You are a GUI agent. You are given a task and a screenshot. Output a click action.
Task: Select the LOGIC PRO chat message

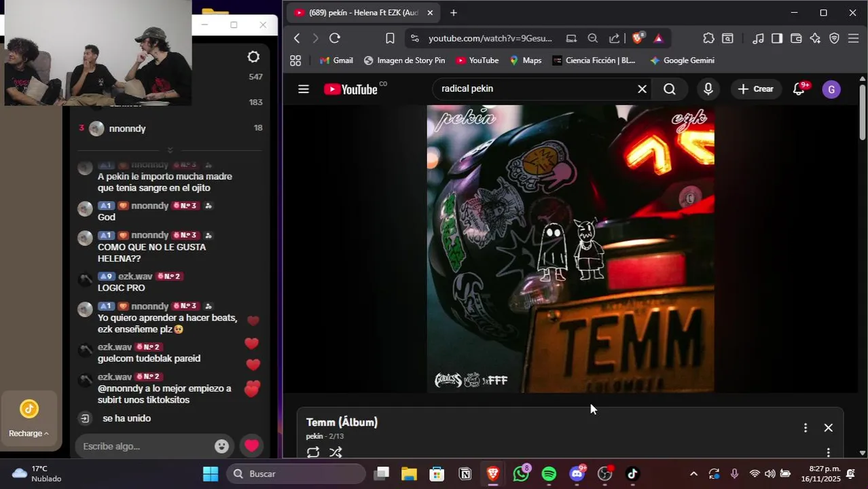click(x=122, y=288)
